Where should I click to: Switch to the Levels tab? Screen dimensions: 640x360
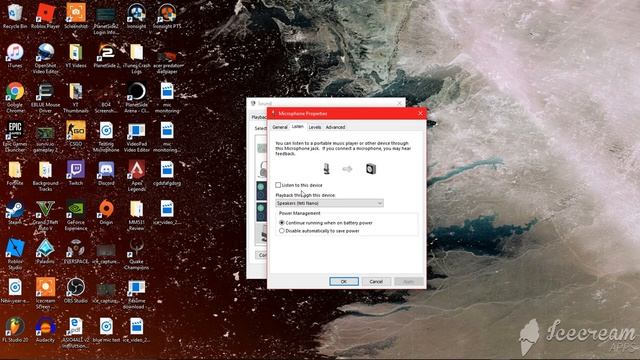[315, 127]
